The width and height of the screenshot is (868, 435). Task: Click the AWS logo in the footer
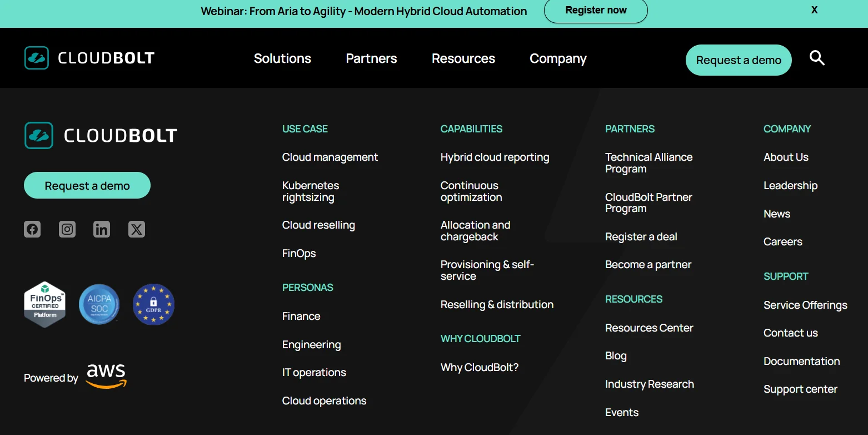[x=106, y=376]
